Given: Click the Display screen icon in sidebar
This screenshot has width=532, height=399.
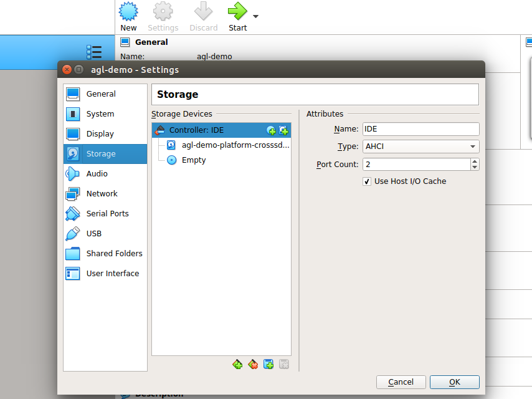Looking at the screenshot, I should [x=73, y=134].
